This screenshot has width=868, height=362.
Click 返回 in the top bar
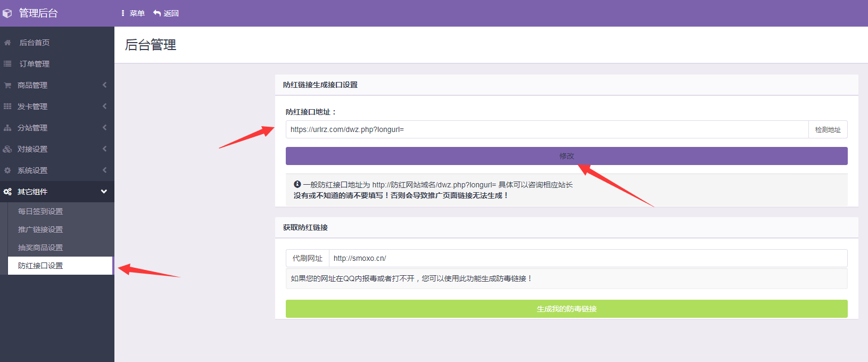tap(166, 13)
